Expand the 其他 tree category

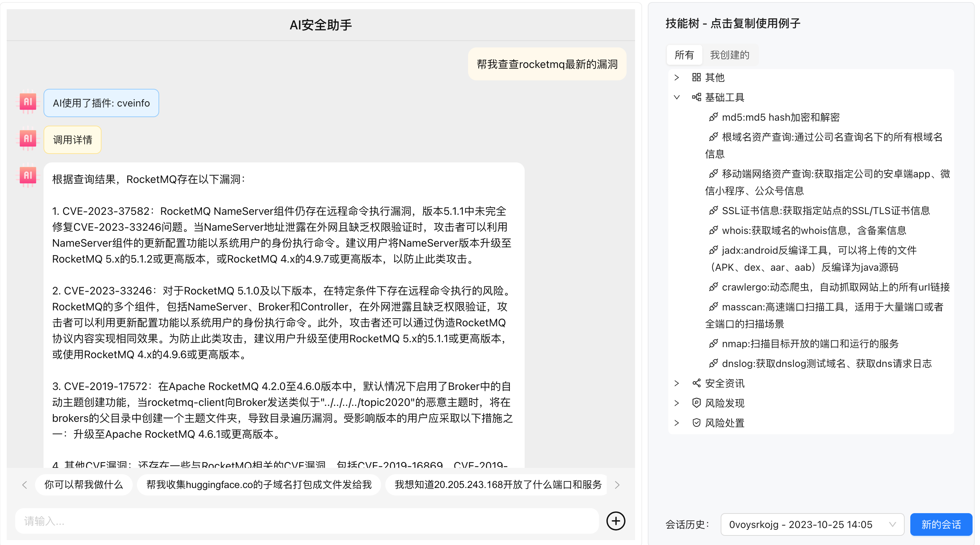coord(677,78)
